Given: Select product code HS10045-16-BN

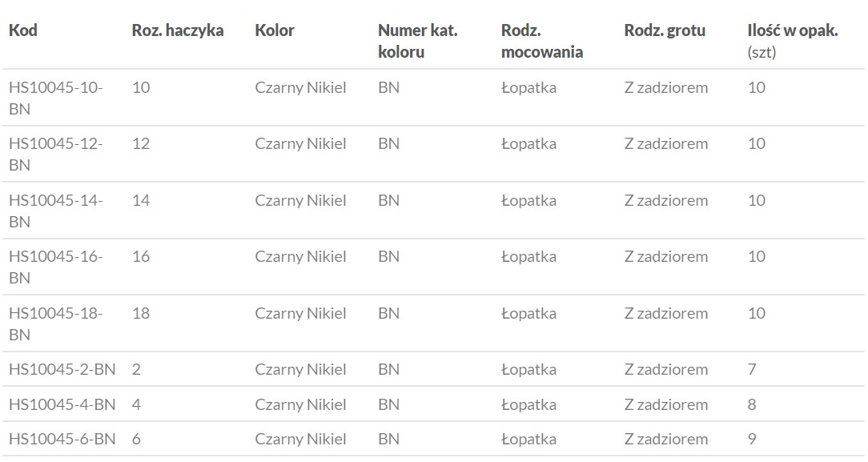Looking at the screenshot, I should [56, 267].
